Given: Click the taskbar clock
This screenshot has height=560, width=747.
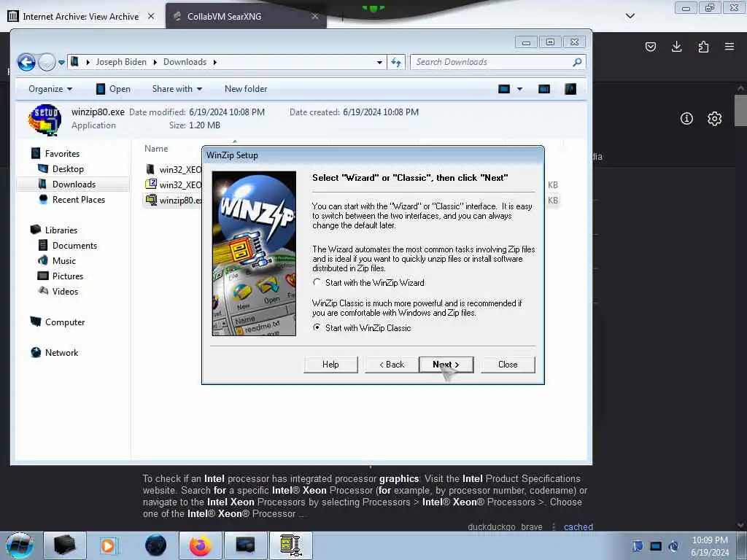Looking at the screenshot, I should tap(710, 546).
